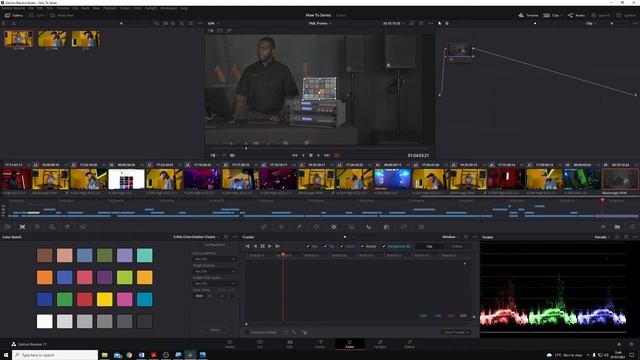Open the Blur palette
The height and width of the screenshot is (360, 640).
(369, 227)
